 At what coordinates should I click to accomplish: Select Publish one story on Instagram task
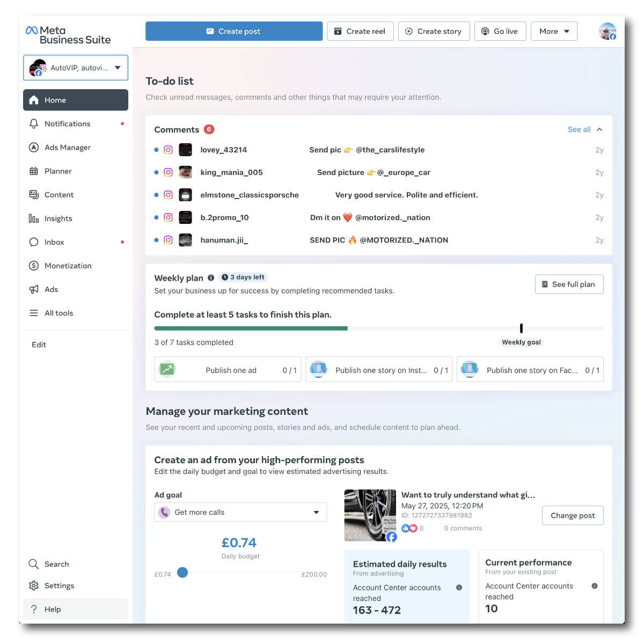(x=379, y=370)
